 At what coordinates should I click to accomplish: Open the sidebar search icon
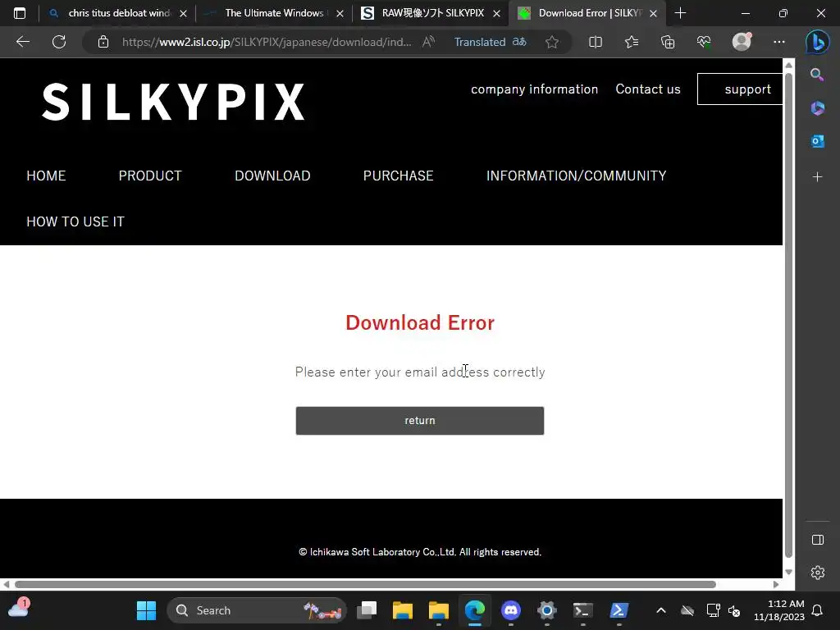coord(817,75)
